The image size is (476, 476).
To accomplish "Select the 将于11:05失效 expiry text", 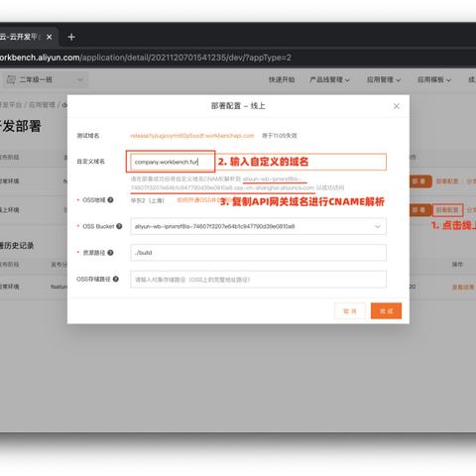I will coord(280,136).
